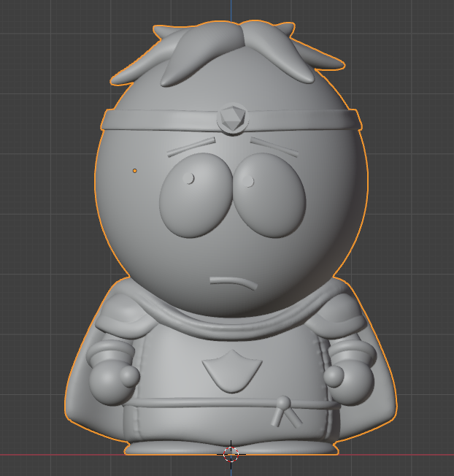The height and width of the screenshot is (476, 454).
Task: Click the 3D cursor crosshair at the model base
Action: pos(231,454)
